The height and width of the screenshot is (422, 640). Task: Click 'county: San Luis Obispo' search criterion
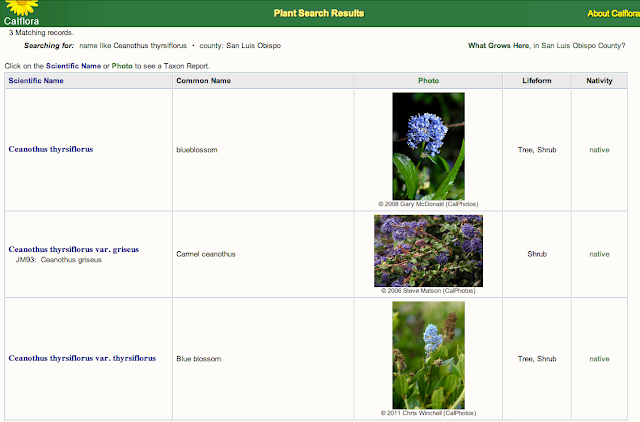(x=240, y=46)
